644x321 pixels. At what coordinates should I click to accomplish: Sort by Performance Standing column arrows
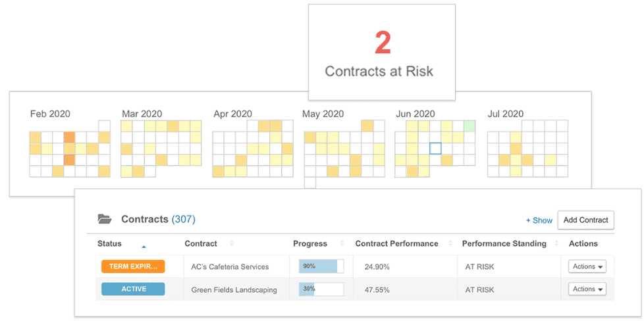556,244
